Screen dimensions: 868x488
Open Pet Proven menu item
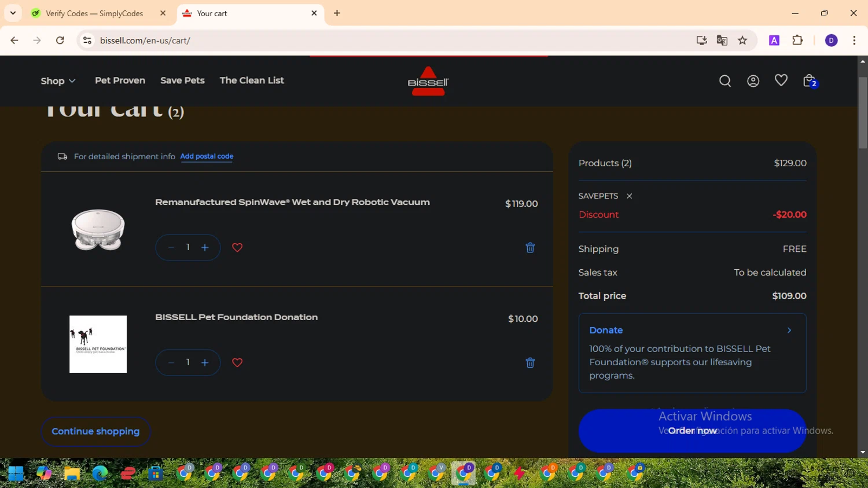[120, 80]
